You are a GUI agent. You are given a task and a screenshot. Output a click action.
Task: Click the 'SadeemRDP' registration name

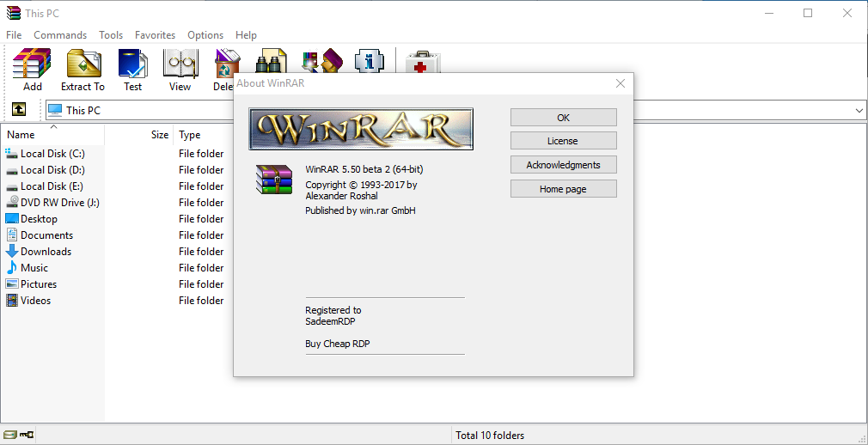click(x=330, y=321)
